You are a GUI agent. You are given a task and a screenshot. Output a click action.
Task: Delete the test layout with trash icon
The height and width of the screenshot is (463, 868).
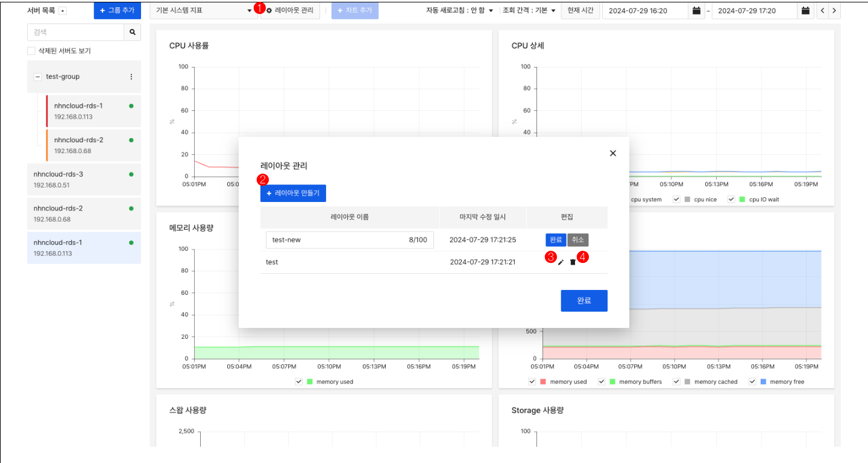pos(573,262)
